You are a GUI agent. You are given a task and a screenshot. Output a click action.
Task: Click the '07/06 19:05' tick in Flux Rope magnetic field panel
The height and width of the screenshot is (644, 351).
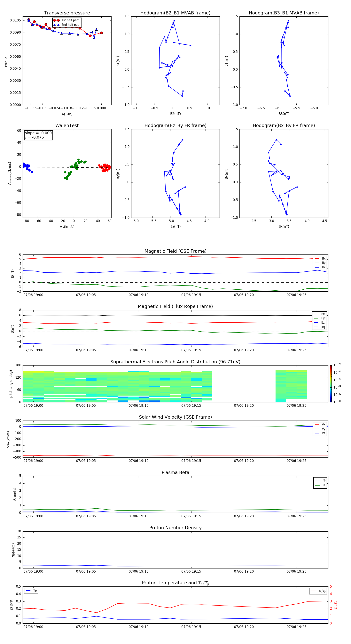pos(86,350)
